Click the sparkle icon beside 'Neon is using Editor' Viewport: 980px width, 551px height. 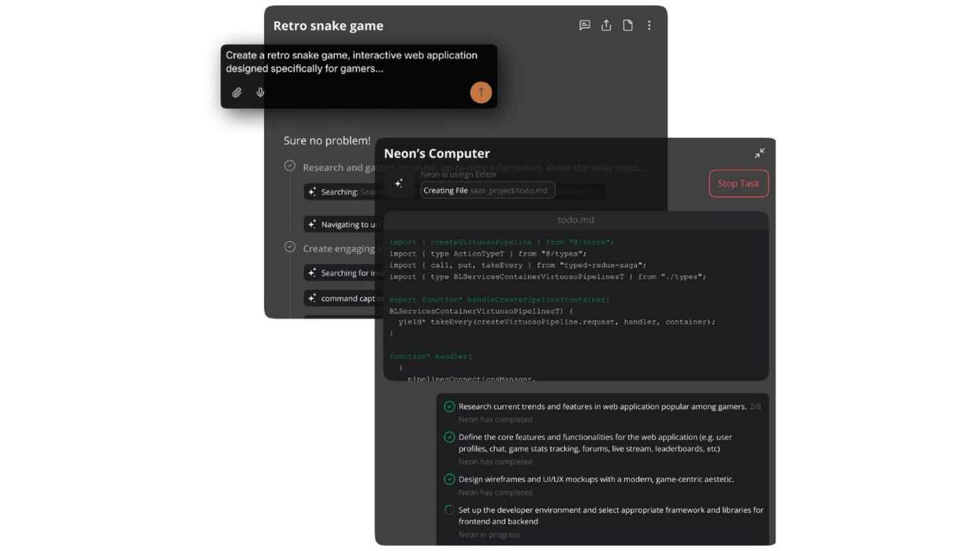399,183
